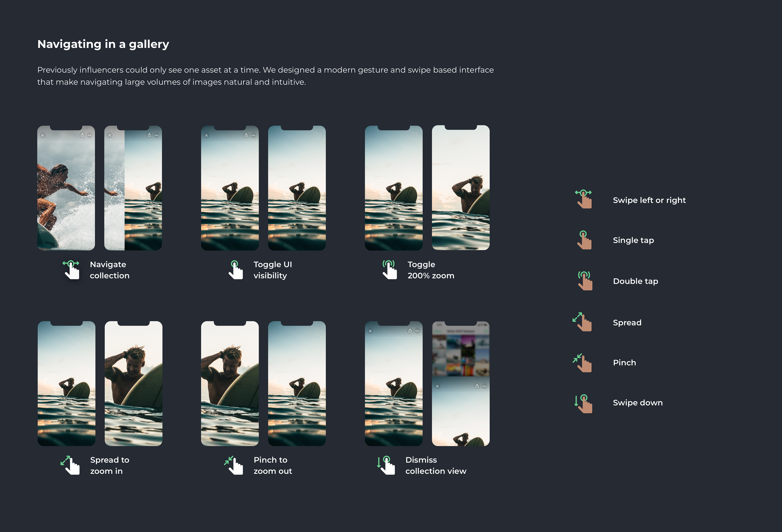This screenshot has height=532, width=782.
Task: Click the Single tap hand icon in legend
Action: (584, 240)
